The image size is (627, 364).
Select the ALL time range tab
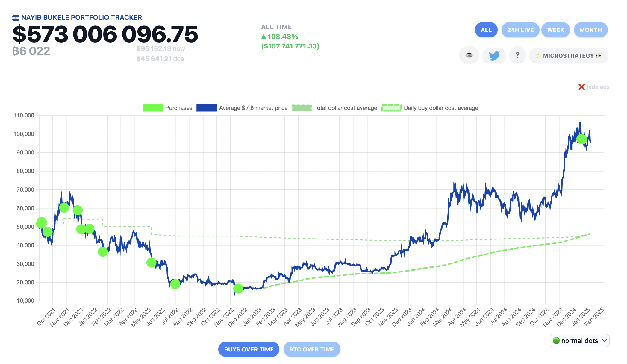486,30
